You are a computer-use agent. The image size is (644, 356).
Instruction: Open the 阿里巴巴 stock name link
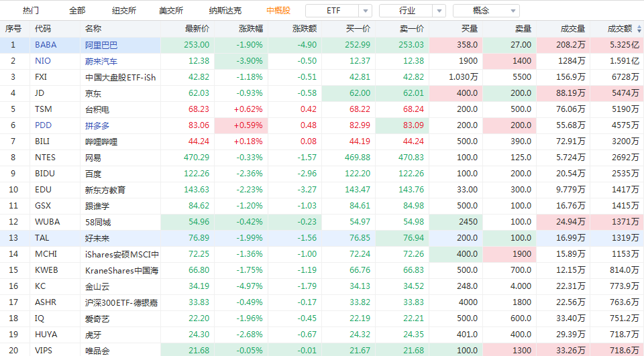point(101,45)
